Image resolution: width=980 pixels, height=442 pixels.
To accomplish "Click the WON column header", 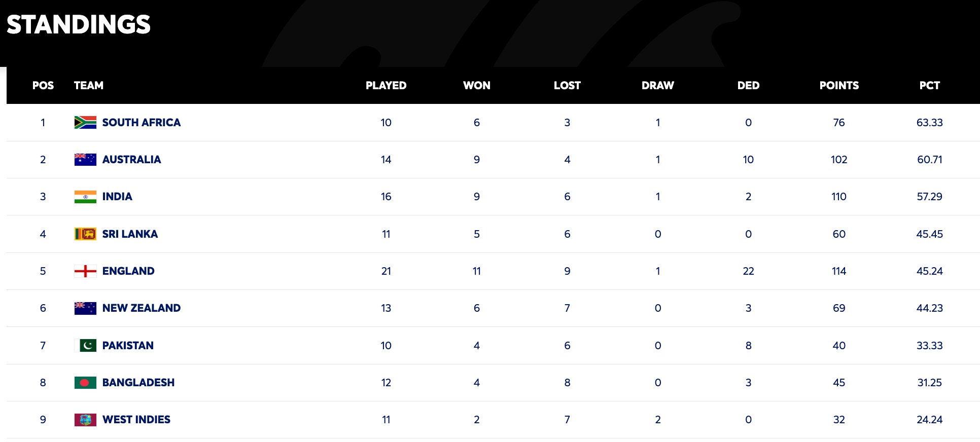I will click(476, 86).
